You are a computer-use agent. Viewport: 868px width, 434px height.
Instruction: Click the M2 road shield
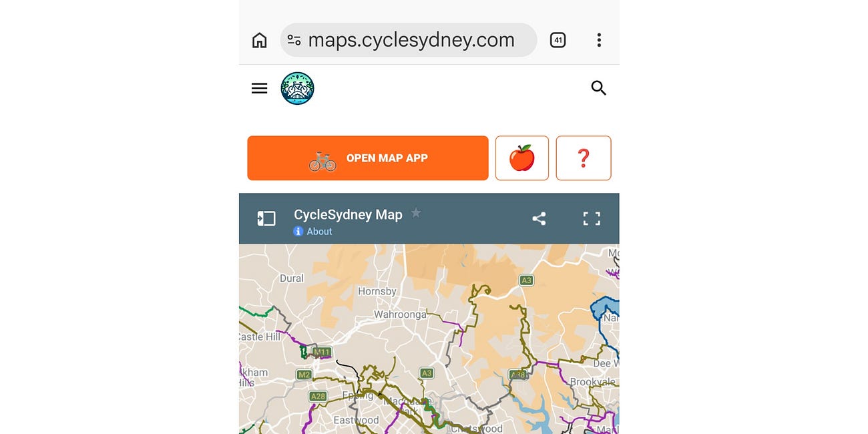tap(304, 375)
